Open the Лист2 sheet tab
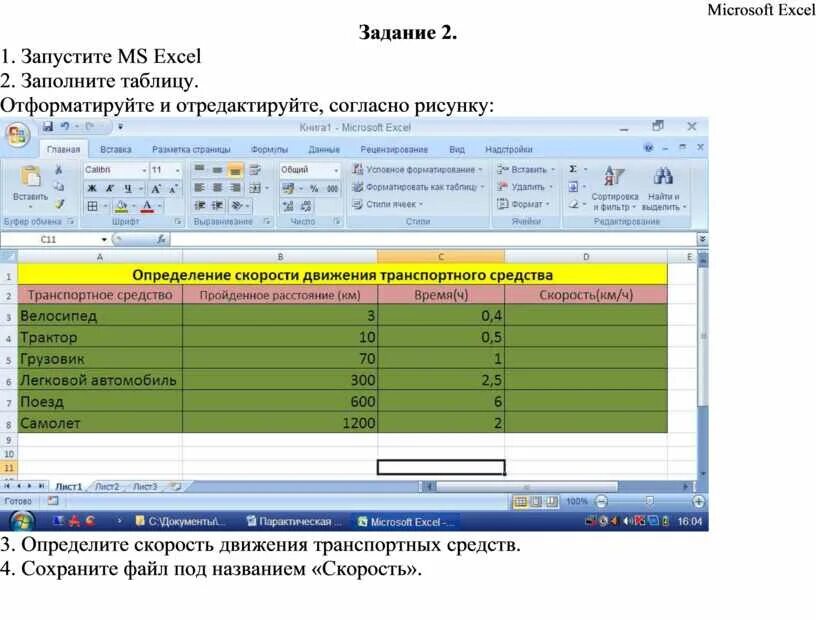Screen dimensions: 816x620 click(x=107, y=487)
